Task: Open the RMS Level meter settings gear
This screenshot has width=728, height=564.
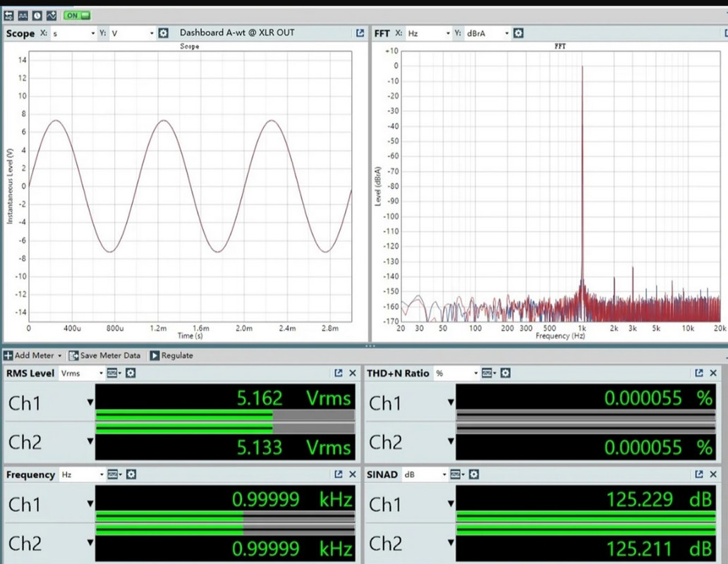Action: [131, 373]
